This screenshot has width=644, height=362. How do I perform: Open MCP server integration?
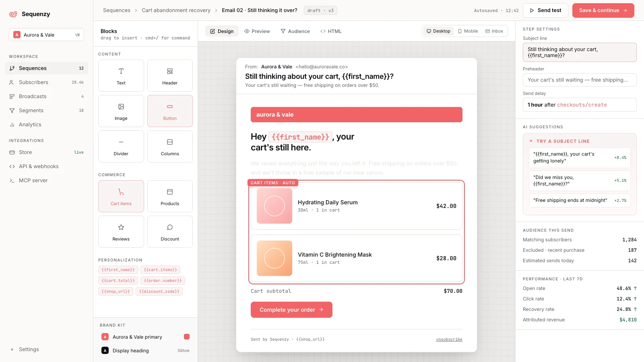[x=46, y=181]
